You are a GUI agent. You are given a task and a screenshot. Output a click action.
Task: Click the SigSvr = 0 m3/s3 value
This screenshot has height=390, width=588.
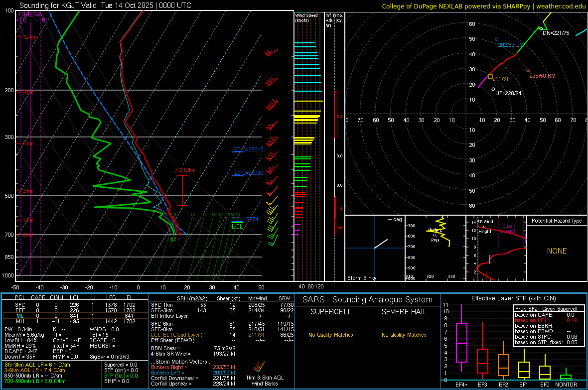tap(110, 357)
